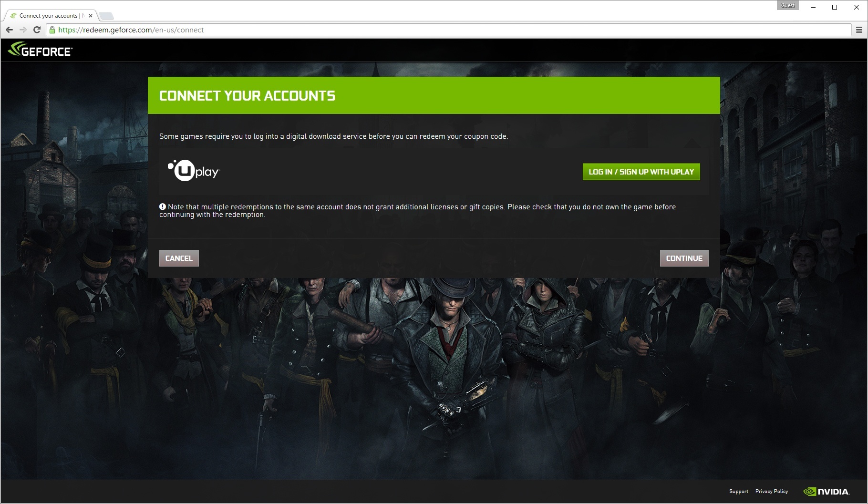
Task: Close the Connect your accounts tab
Action: pyautogui.click(x=91, y=16)
